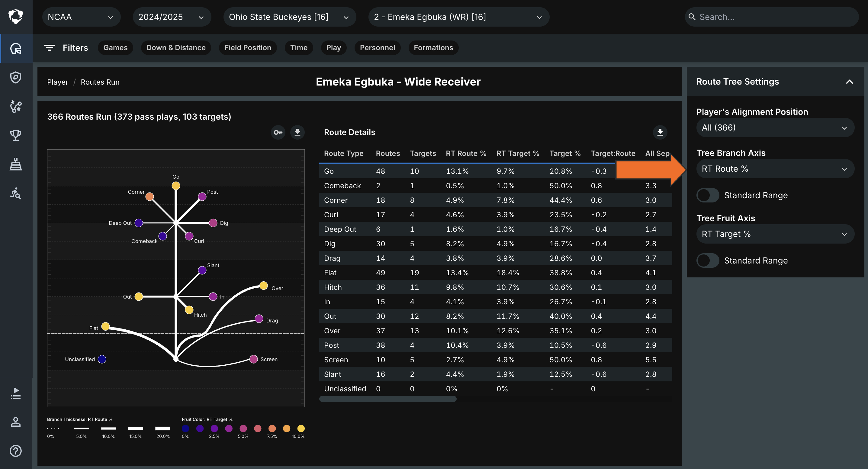The height and width of the screenshot is (469, 868).
Task: Open the 2024/2025 season dropdown
Action: click(x=172, y=17)
